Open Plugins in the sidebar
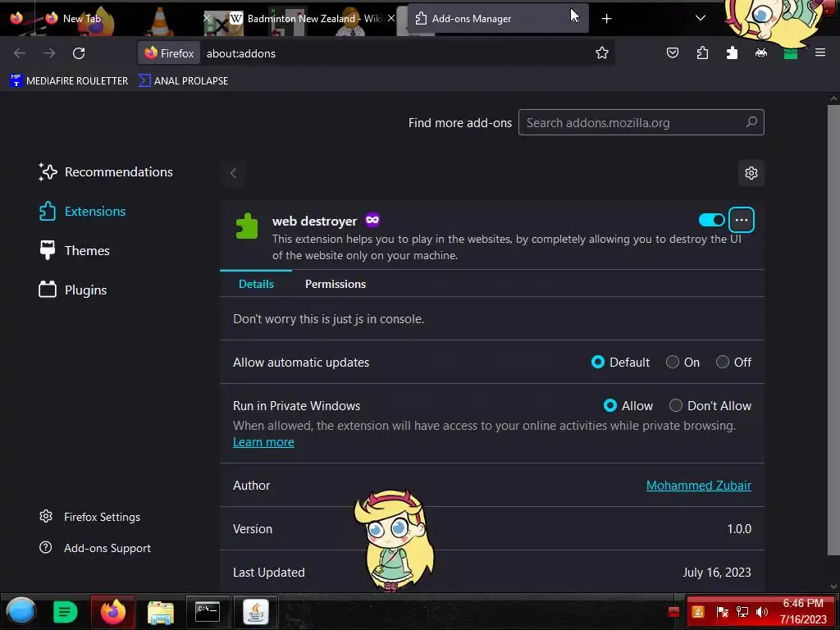 tap(73, 290)
